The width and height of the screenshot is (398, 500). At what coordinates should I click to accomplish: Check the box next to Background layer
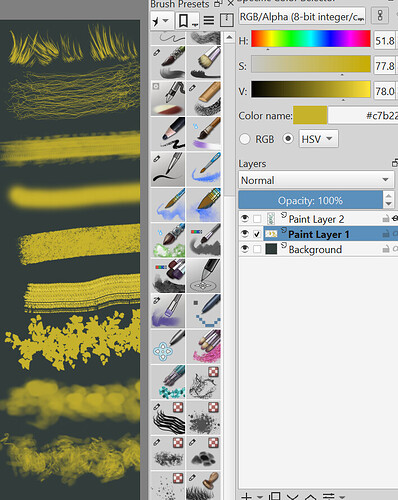(x=257, y=249)
